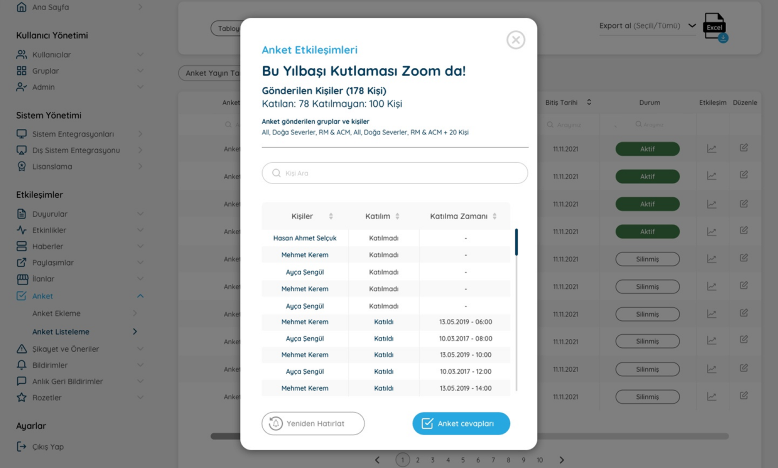Click the Şikayet ve Öneriler warning icon

tap(21, 349)
